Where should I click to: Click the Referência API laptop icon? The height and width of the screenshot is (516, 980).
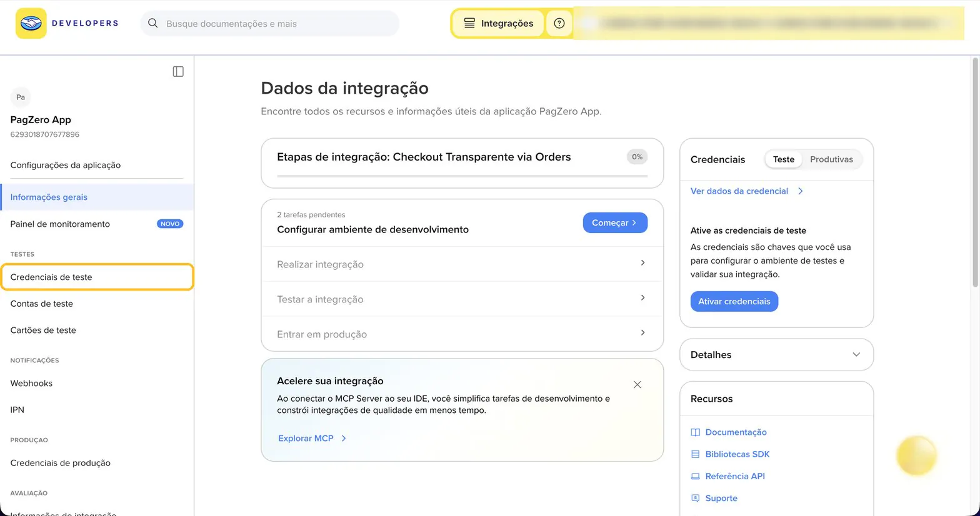pos(696,476)
